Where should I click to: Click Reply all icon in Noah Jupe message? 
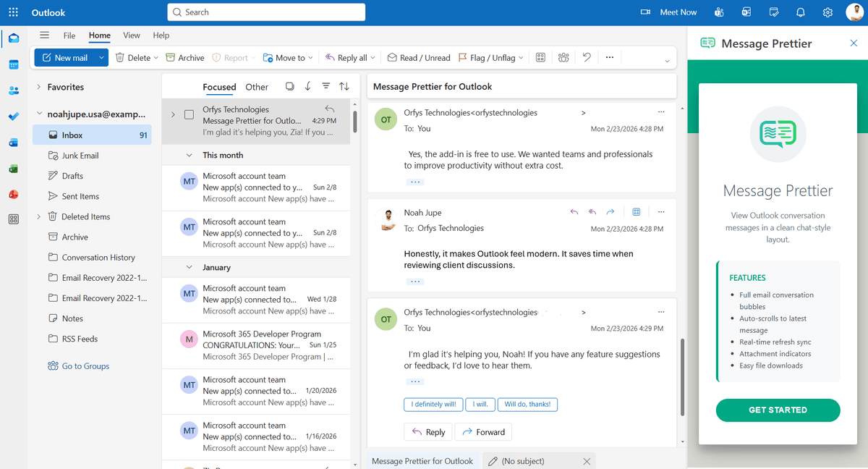click(x=592, y=212)
